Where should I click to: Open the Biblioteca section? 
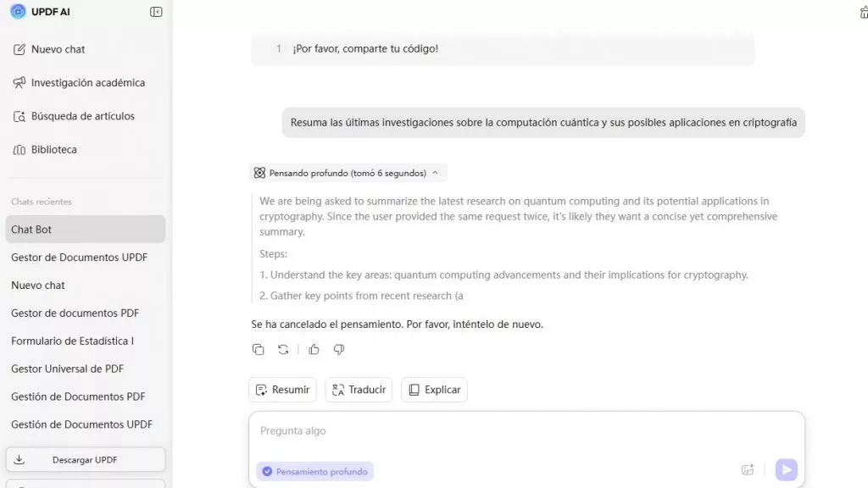pos(53,150)
